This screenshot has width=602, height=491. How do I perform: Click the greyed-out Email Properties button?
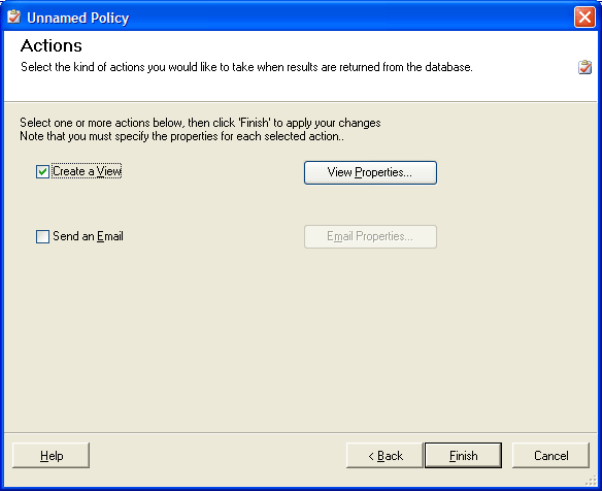[x=370, y=237]
